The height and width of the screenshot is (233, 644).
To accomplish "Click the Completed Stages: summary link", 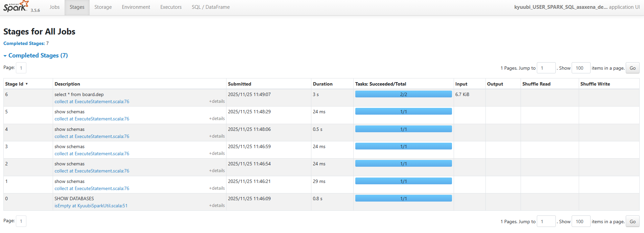I will 24,43.
